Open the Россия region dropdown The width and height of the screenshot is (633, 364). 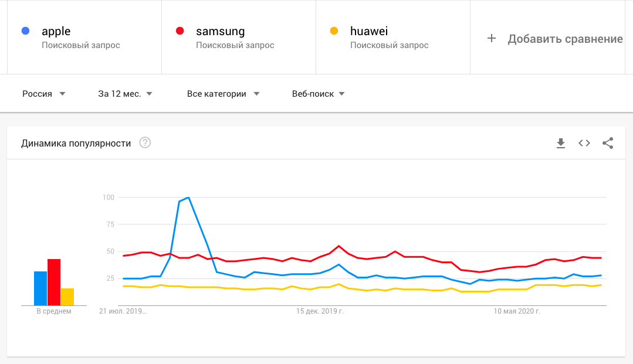(x=43, y=94)
